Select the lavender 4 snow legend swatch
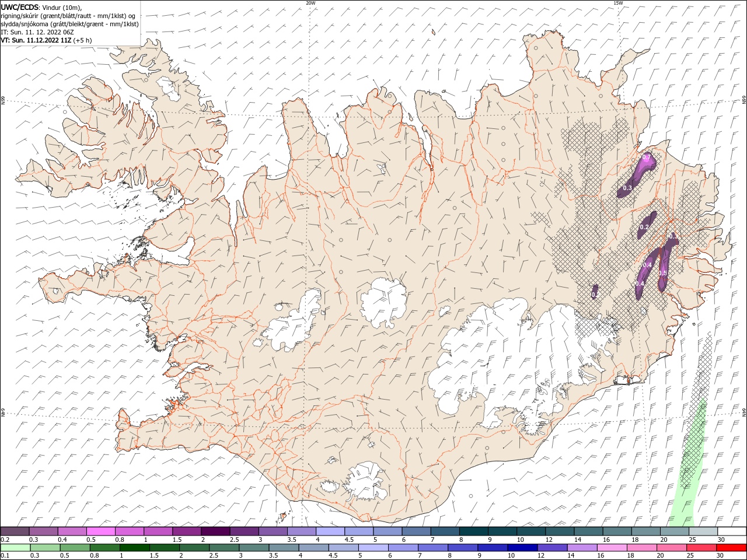The width and height of the screenshot is (747, 560). 330,531
